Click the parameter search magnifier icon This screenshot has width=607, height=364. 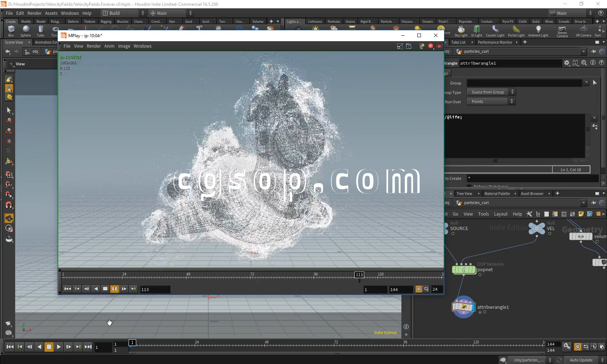coord(584,63)
